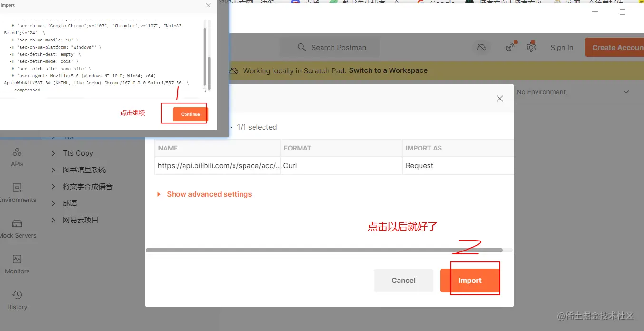
Task: Close the small Import curl dialog
Action: click(208, 5)
